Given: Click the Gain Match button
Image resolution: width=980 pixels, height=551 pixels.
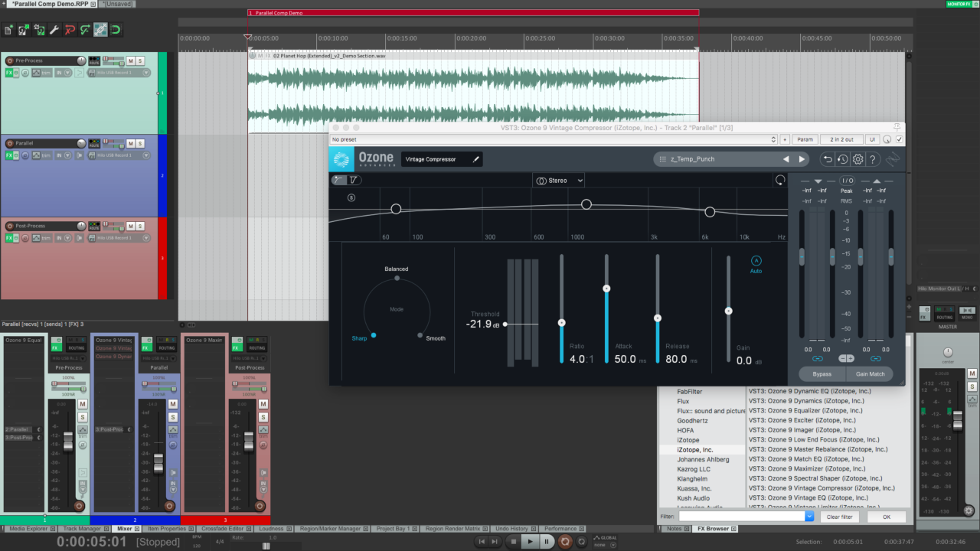Looking at the screenshot, I should click(870, 374).
